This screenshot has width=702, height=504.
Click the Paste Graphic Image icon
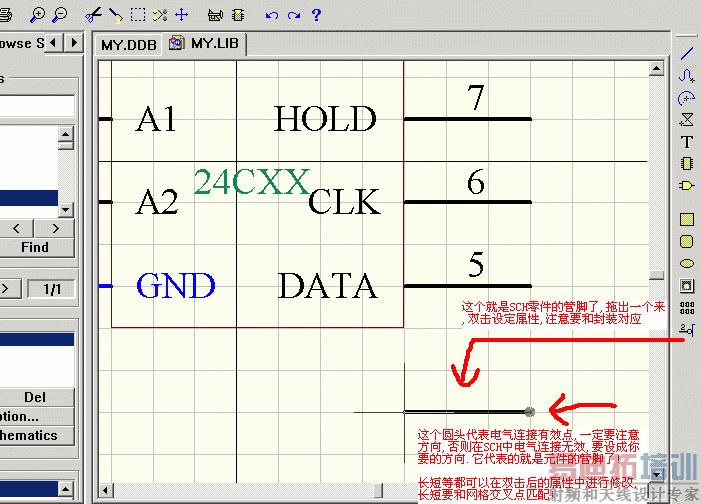tap(687, 286)
